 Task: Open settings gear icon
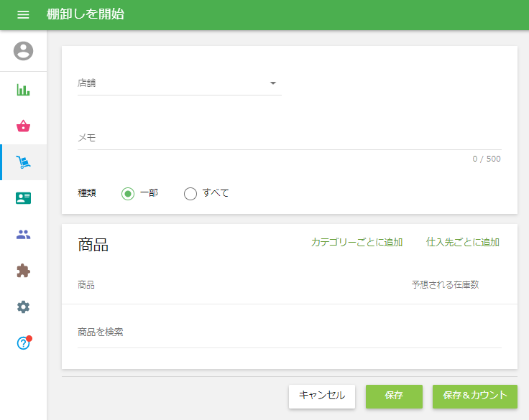pos(23,307)
